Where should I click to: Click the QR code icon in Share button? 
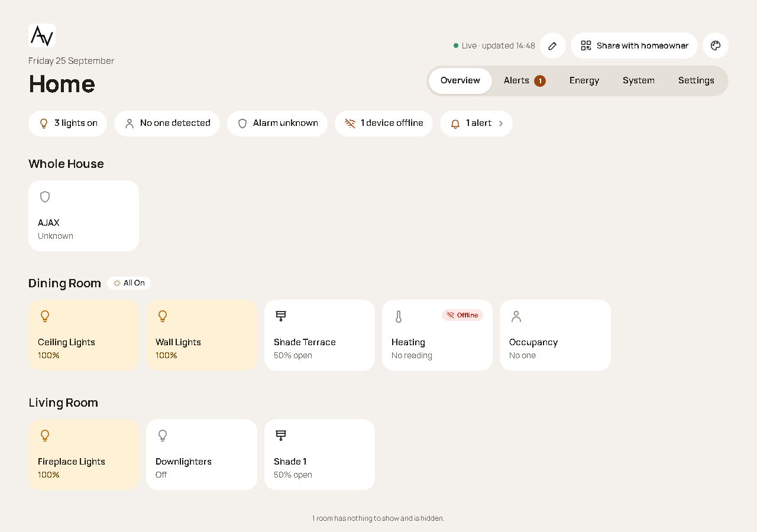coord(586,46)
